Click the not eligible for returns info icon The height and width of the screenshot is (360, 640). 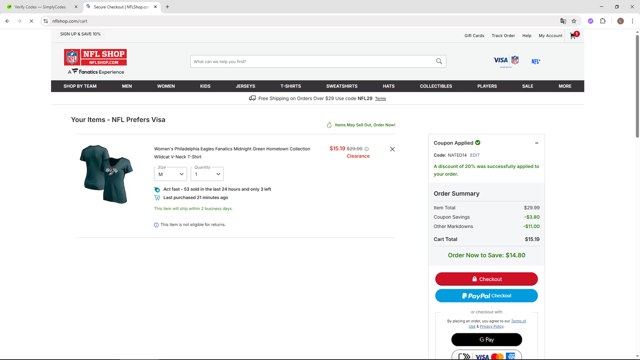click(x=156, y=225)
